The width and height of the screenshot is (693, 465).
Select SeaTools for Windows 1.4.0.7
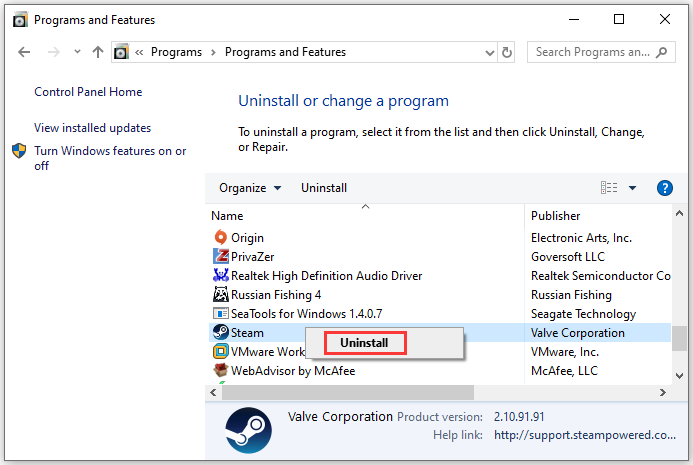[x=306, y=314]
